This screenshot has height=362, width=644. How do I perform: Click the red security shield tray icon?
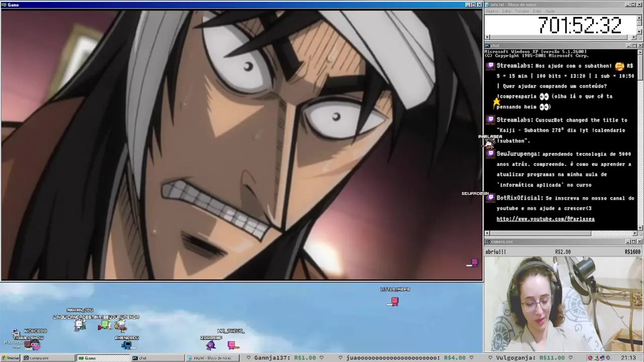[590, 358]
